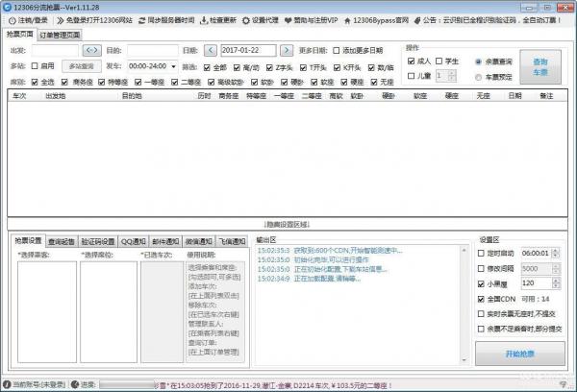
Task: Click the app logo in title bar
Action: click(x=7, y=7)
